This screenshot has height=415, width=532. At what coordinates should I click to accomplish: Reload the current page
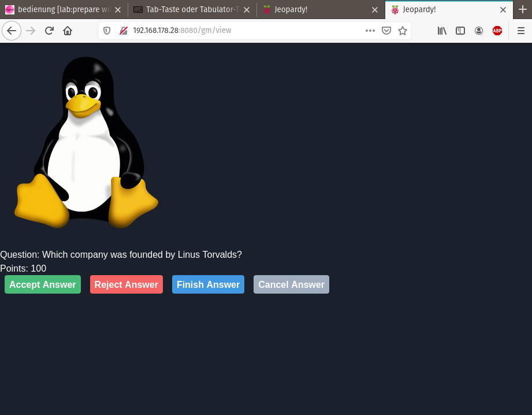coord(49,31)
